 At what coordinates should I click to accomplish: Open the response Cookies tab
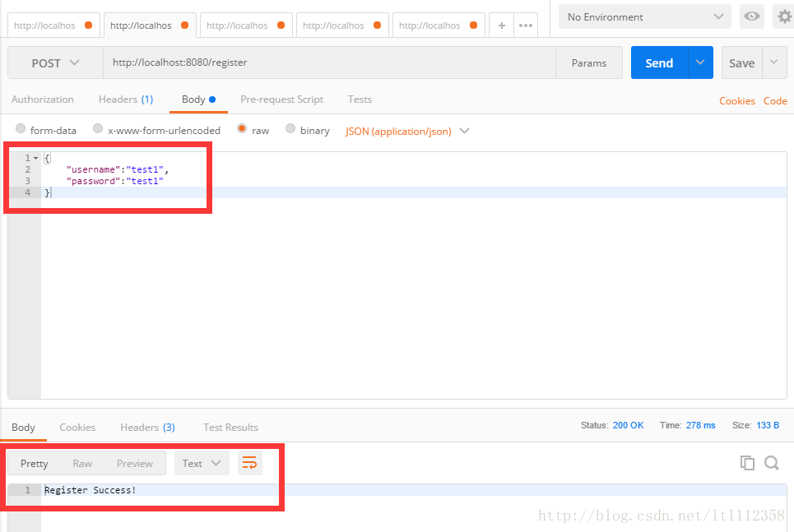(77, 428)
